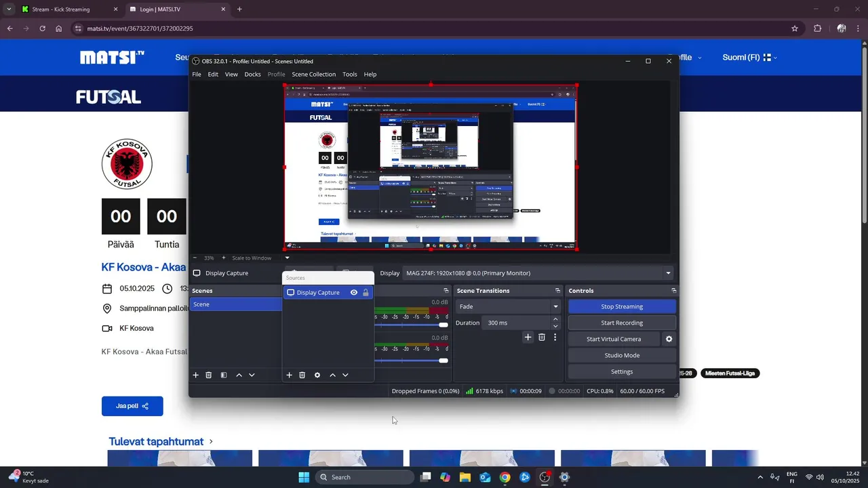Open the OBS View menu
The image size is (868, 488).
click(x=231, y=75)
